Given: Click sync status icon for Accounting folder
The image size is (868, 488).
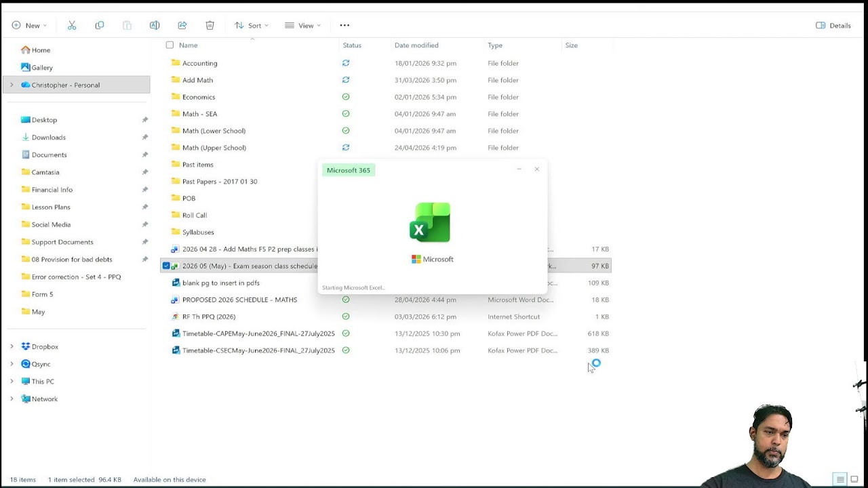Looking at the screenshot, I should click(346, 63).
